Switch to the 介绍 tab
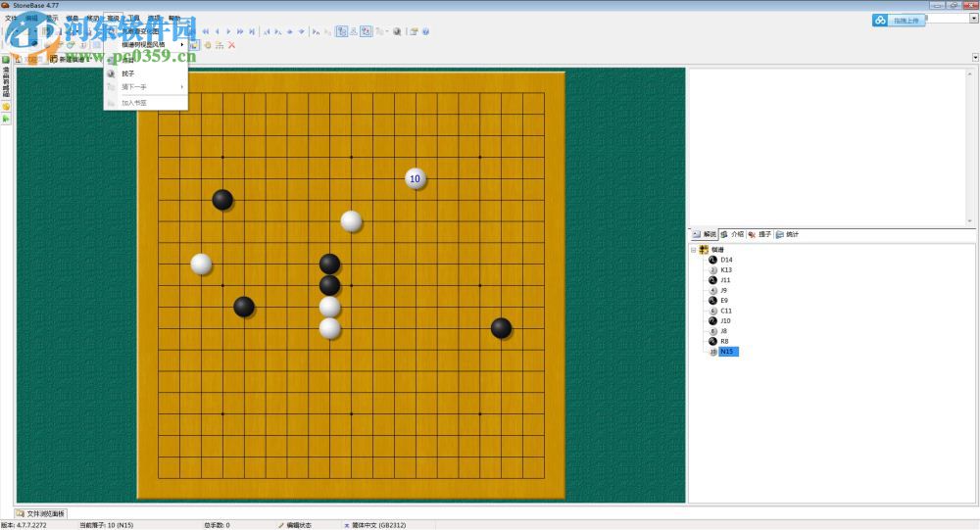This screenshot has width=980, height=530. coord(732,234)
